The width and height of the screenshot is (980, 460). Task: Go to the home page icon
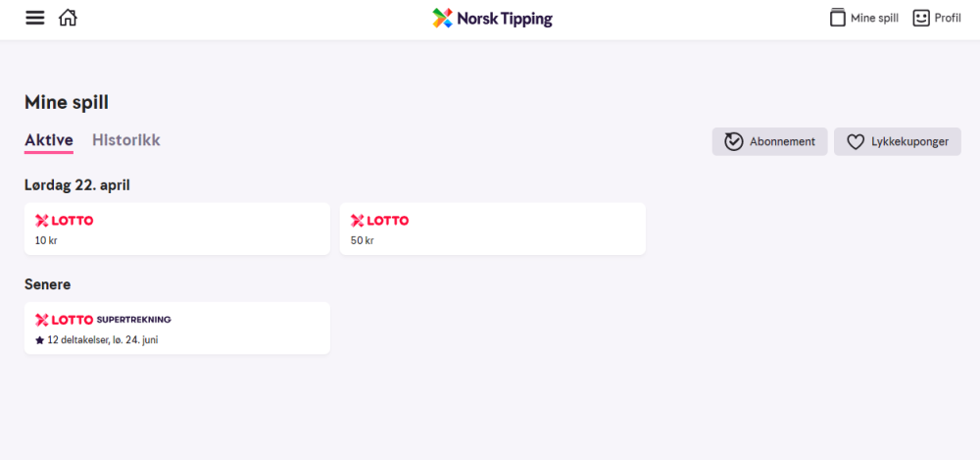(x=68, y=18)
